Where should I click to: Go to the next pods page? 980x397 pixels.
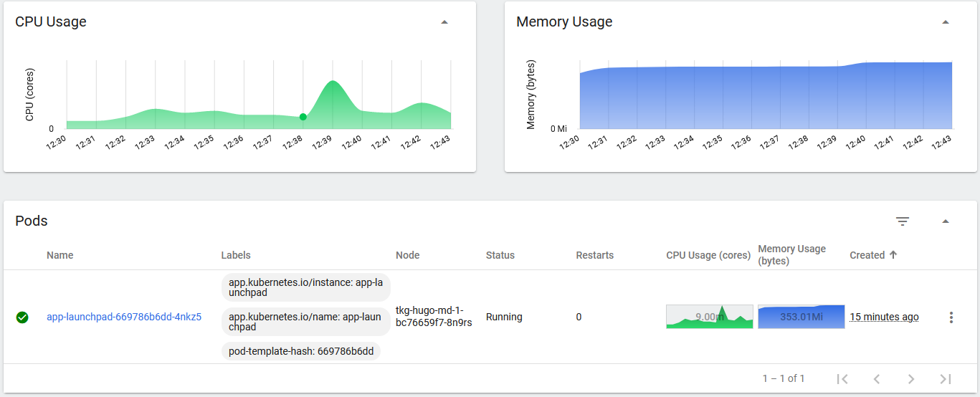tap(910, 378)
